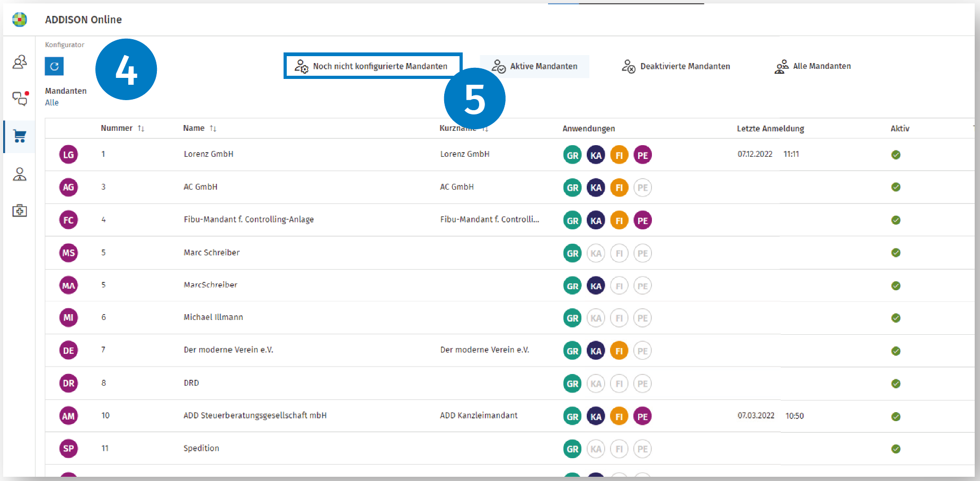Toggle Aktiv checkmark for Fibu-Mandant f. Controlling-Anlage

pyautogui.click(x=896, y=220)
